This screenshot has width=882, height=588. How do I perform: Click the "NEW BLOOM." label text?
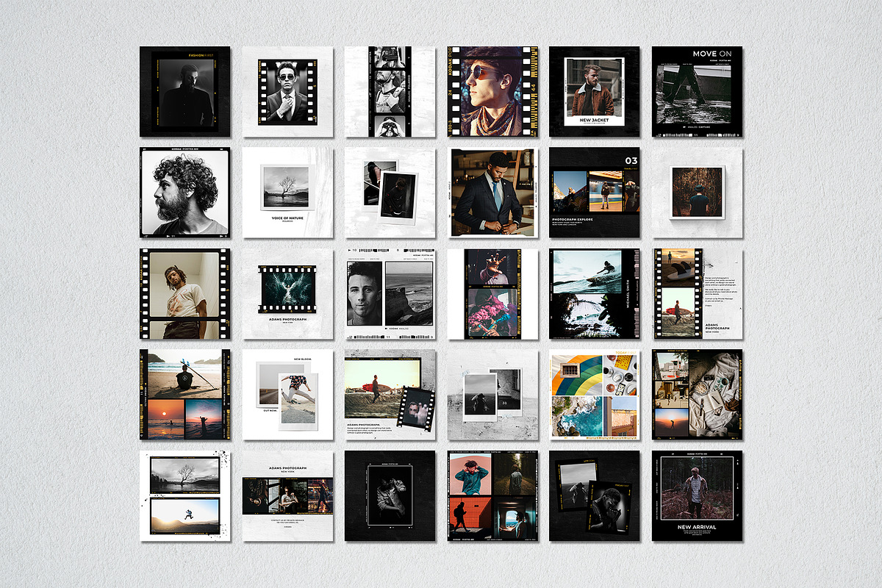coord(303,359)
